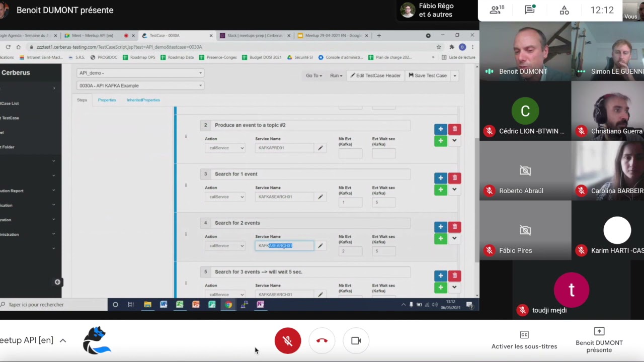Turn on your camera in Meet
Viewport: 644px width, 362px height.
pos(356,340)
